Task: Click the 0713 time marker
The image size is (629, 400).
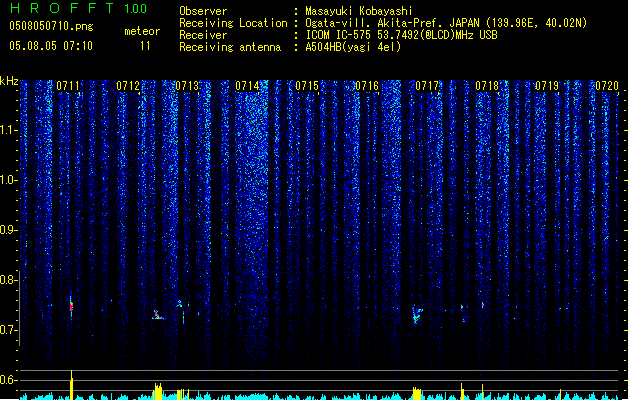Action: tap(187, 86)
